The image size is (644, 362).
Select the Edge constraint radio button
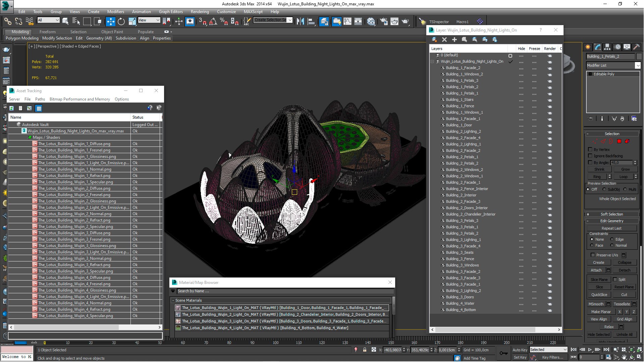coord(612,239)
